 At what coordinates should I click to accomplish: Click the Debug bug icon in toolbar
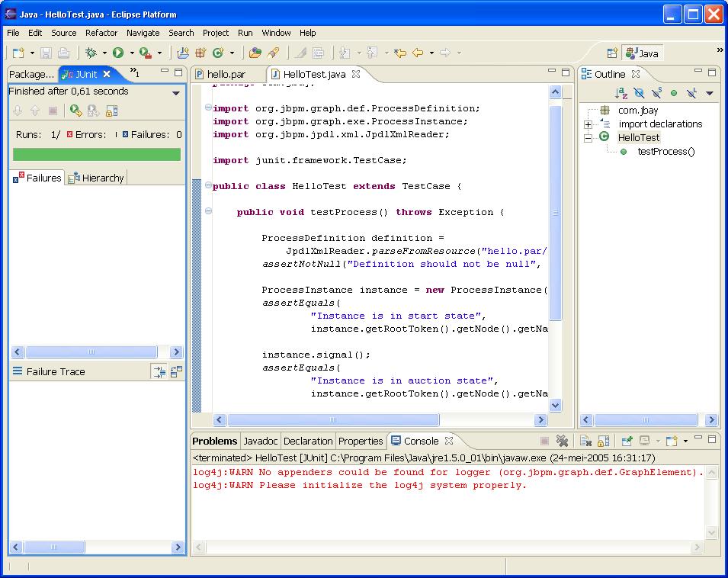(91, 53)
